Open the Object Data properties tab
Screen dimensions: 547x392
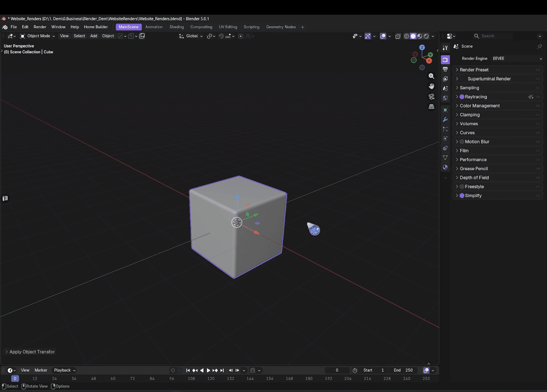(445, 158)
